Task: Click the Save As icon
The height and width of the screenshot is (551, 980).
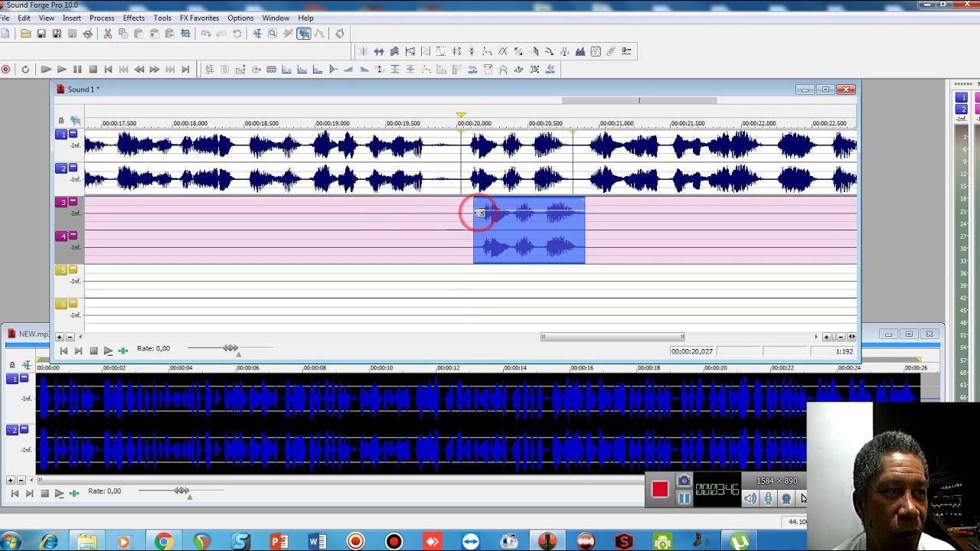Action: (x=57, y=34)
